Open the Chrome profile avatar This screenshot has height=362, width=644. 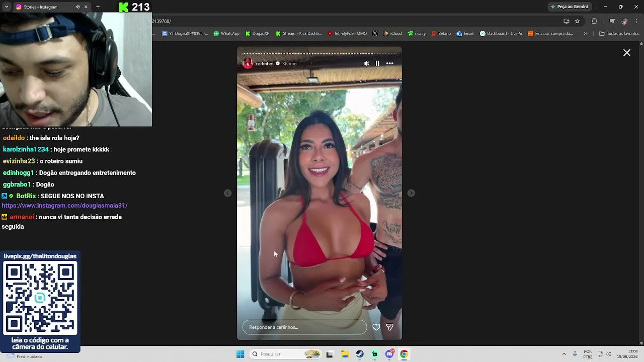(624, 21)
